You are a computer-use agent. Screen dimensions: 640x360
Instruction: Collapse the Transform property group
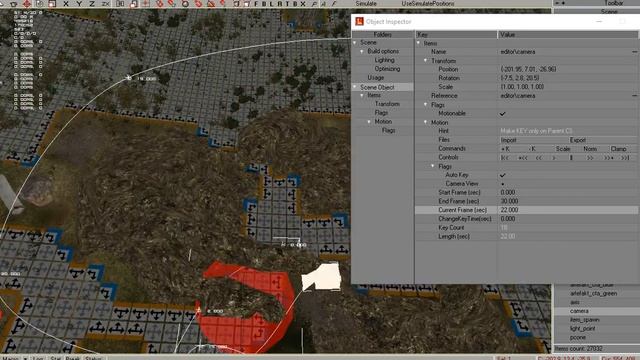(425, 60)
